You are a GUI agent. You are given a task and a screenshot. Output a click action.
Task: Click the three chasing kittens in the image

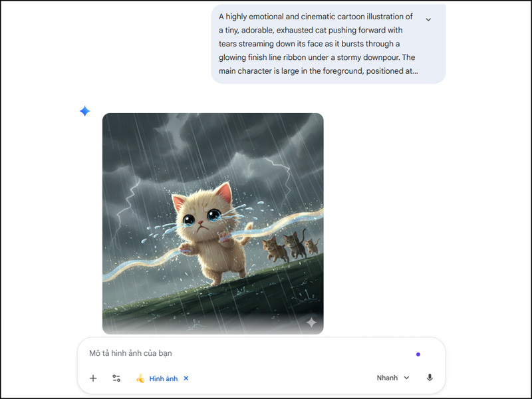(291, 246)
